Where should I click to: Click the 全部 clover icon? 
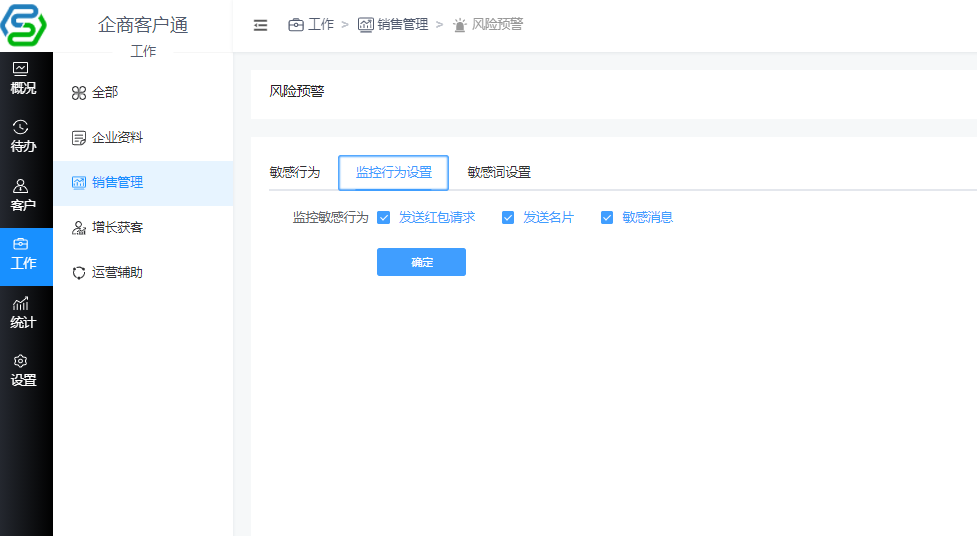coord(79,93)
